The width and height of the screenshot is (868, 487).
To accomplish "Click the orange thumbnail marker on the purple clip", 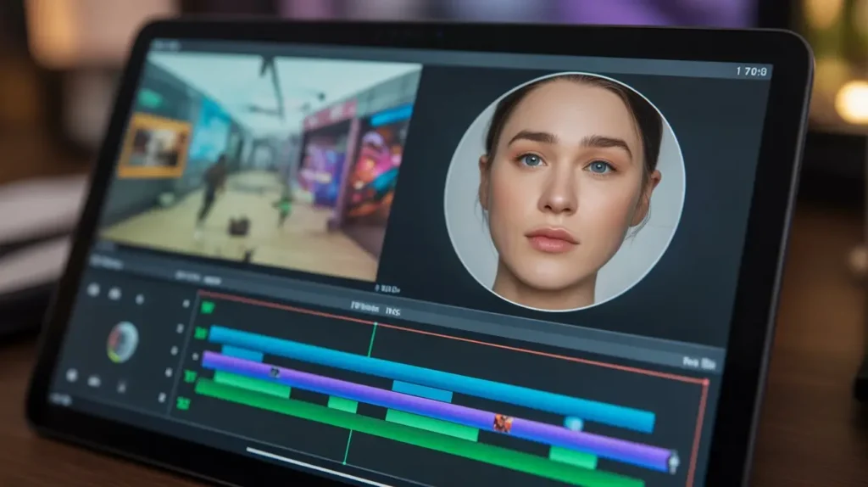I will [503, 423].
